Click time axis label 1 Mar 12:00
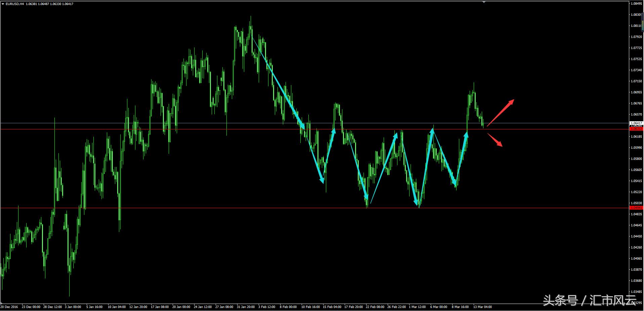Screen dimensions: 644x311 [x=417, y=307]
